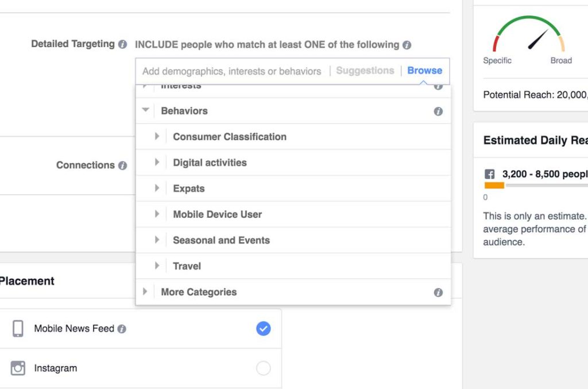Select Expats label
The width and height of the screenshot is (588, 389).
188,188
